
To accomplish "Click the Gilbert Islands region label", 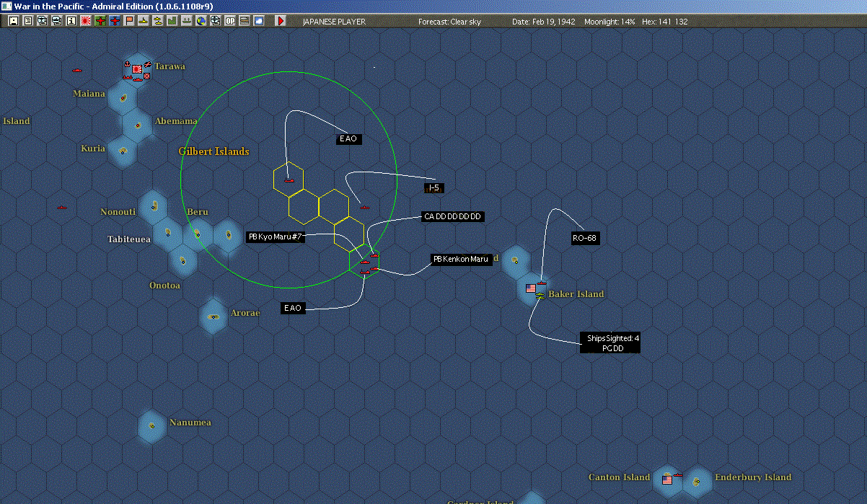I will 214,151.
